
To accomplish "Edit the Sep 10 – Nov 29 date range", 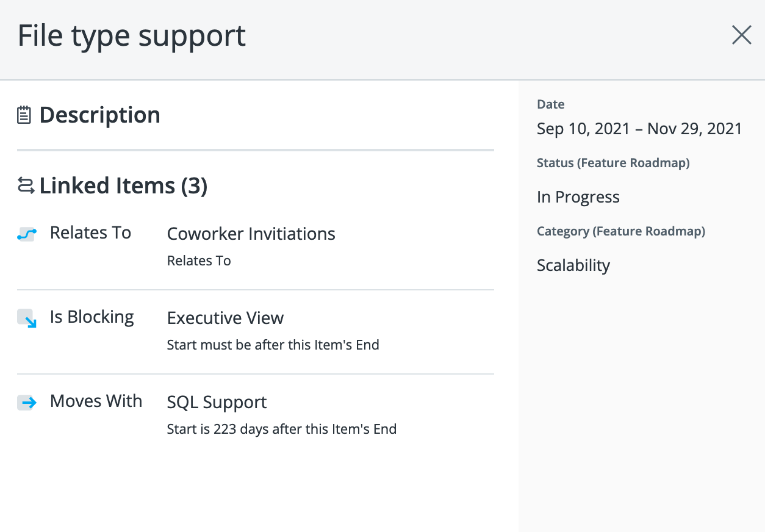I will [x=639, y=129].
